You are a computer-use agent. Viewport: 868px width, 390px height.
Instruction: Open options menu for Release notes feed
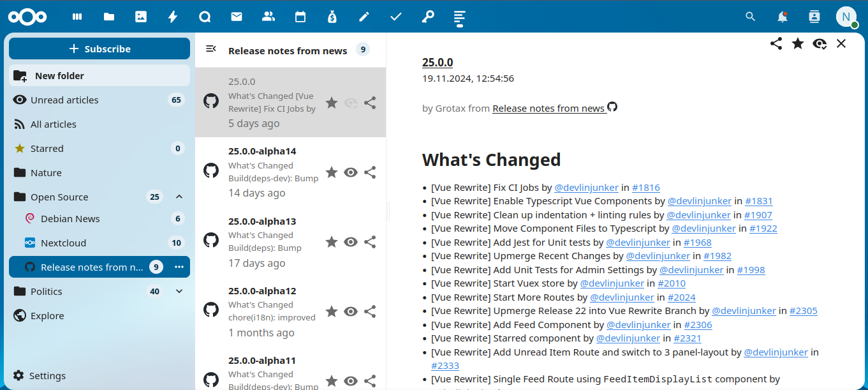tap(179, 267)
